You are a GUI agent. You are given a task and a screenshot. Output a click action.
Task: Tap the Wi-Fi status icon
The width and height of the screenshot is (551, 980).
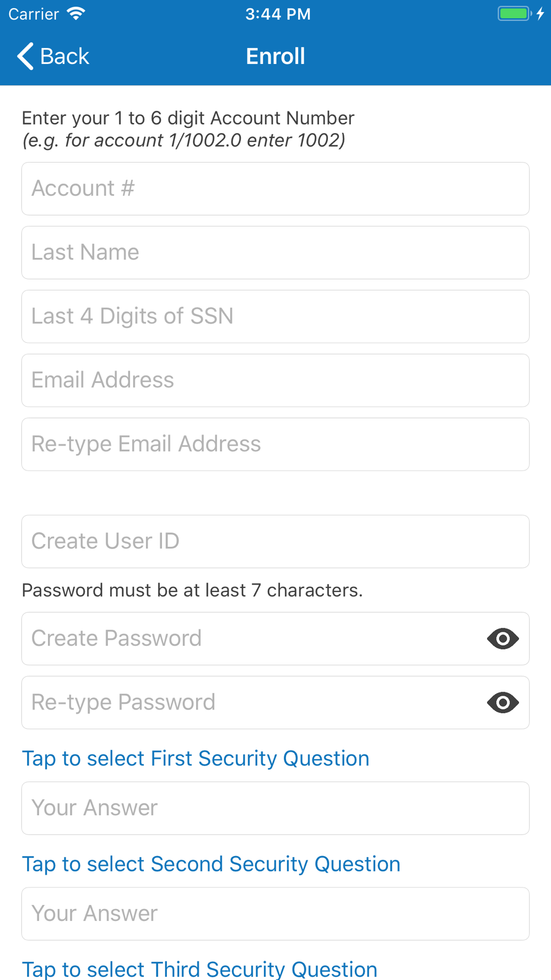pos(76,13)
